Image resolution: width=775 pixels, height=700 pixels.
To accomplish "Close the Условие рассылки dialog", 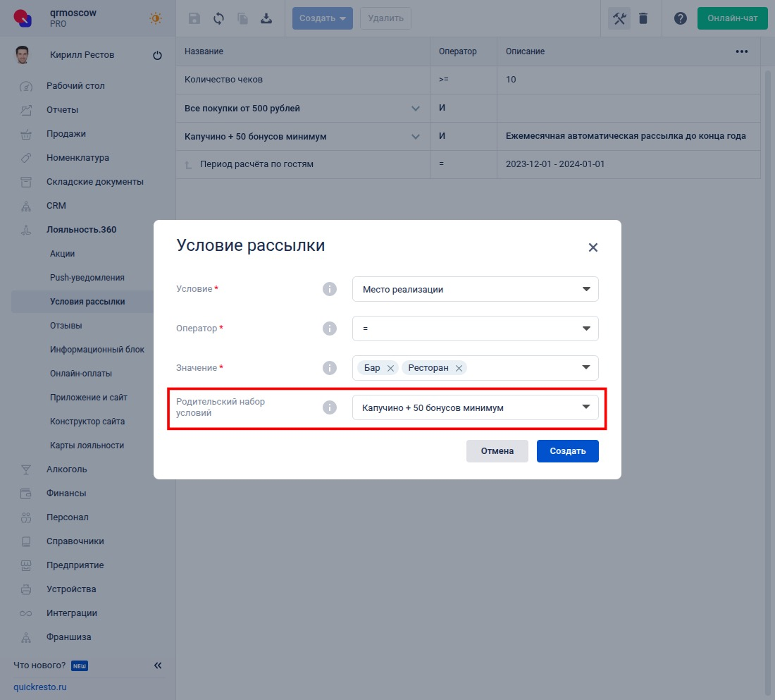I will 593,247.
